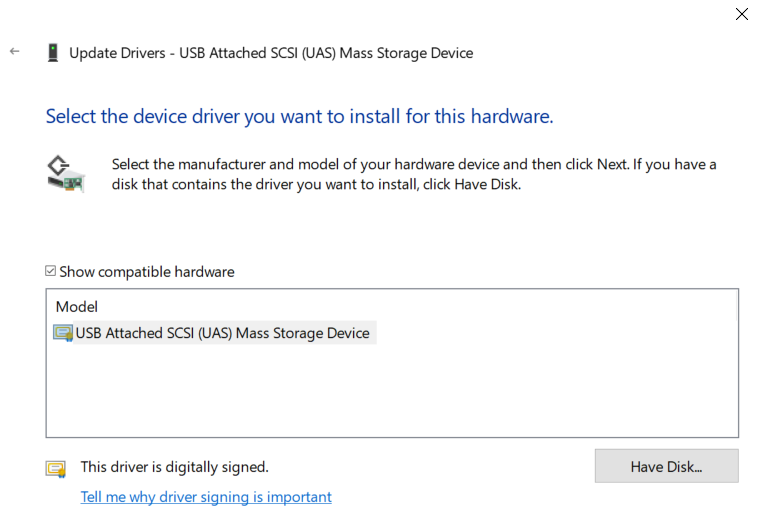
Task: Click the "This driver is digitally signed." text
Action: click(x=174, y=467)
